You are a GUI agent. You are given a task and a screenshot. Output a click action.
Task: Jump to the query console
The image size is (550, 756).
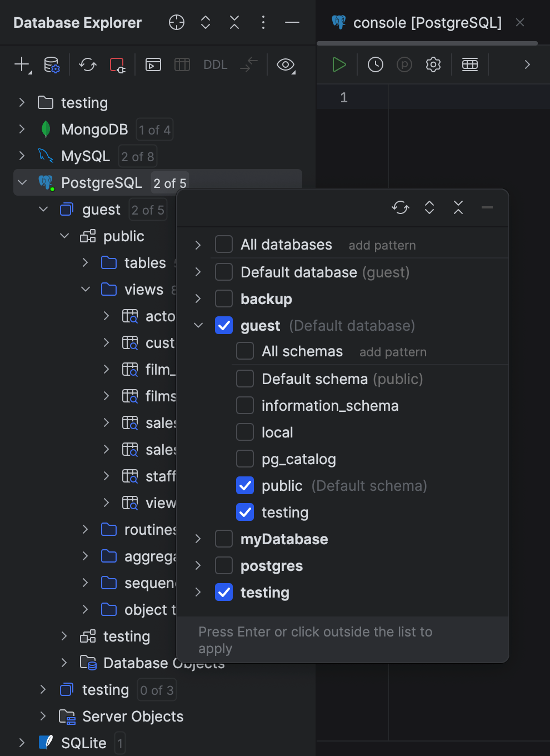pyautogui.click(x=153, y=65)
